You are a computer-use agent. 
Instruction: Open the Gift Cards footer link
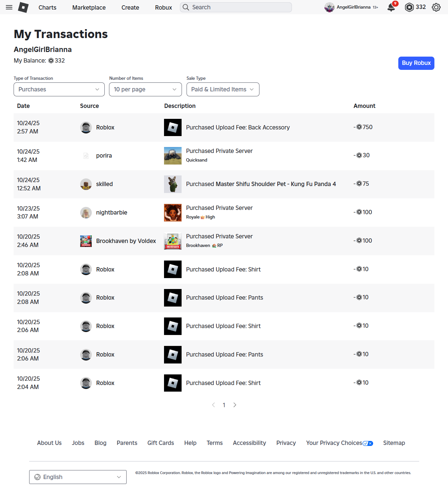click(161, 443)
